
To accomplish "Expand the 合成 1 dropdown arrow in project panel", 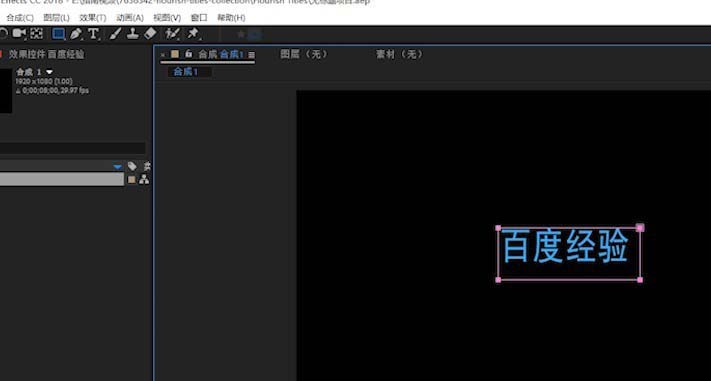I will 49,72.
